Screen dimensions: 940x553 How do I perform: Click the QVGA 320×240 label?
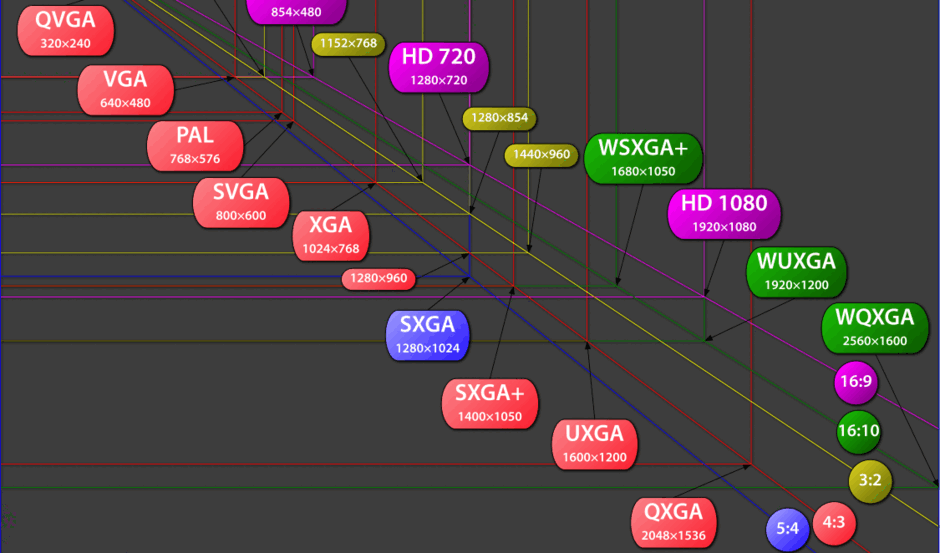point(65,31)
